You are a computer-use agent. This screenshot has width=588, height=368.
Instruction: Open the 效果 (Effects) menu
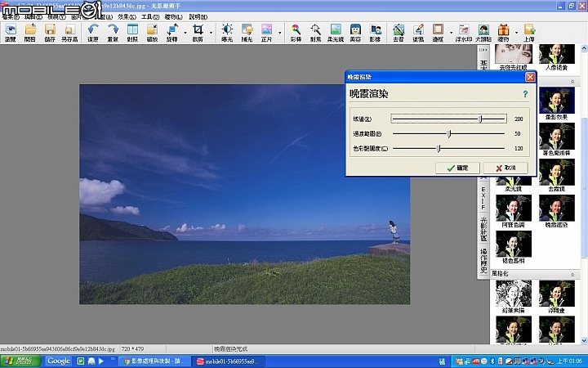pos(127,16)
